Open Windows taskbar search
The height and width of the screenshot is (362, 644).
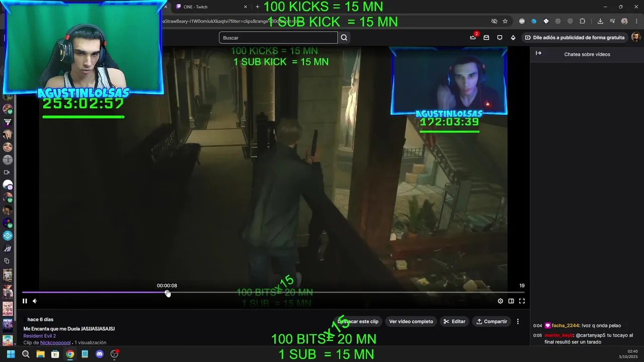(x=26, y=354)
